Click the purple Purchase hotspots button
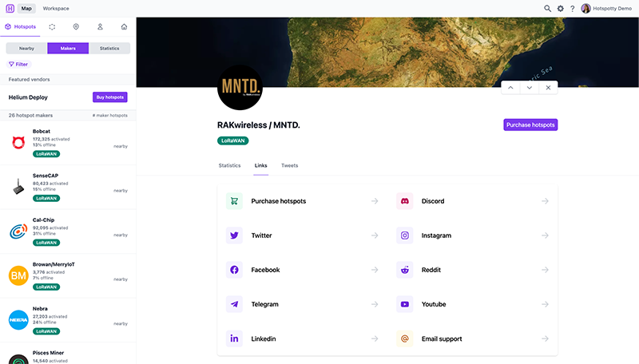Image resolution: width=639 pixels, height=364 pixels. [x=530, y=125]
